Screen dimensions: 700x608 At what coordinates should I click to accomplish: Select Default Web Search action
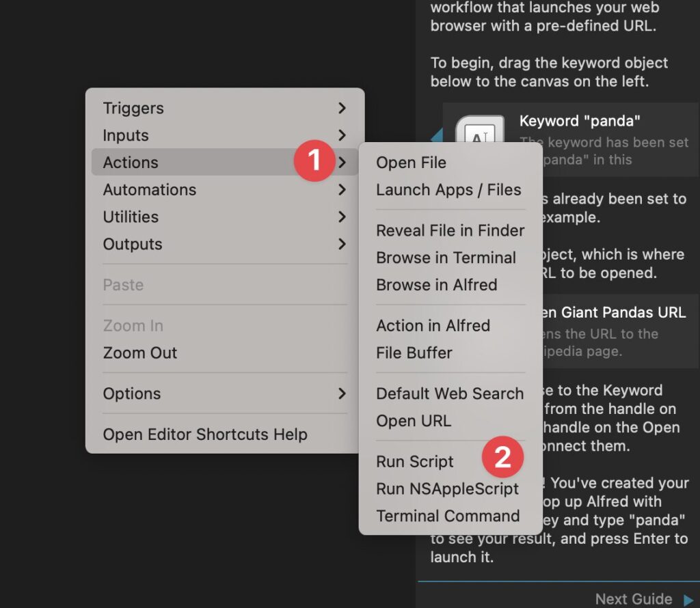(x=450, y=393)
